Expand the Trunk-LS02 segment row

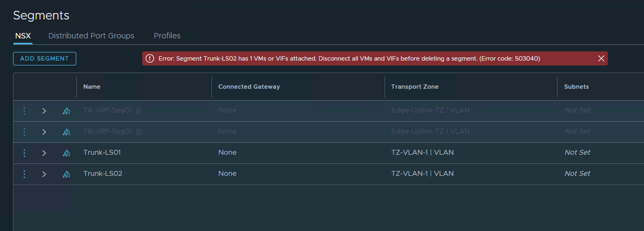pos(44,174)
